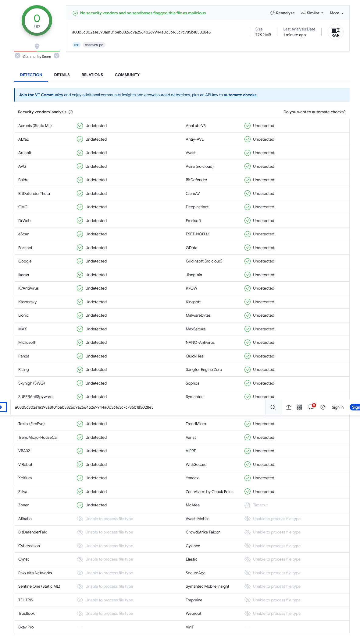Click the contains-pe tag
Image resolution: width=360 pixels, height=644 pixels.
pos(94,45)
